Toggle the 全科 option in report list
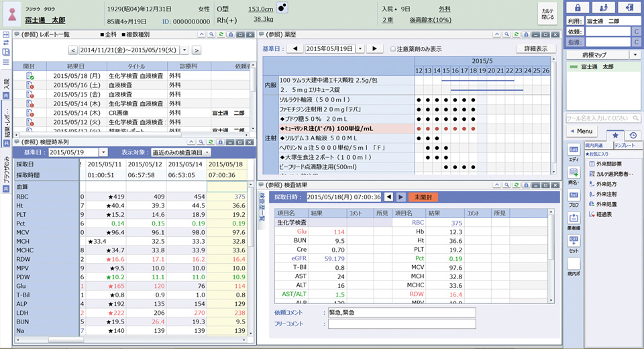This screenshot has height=349, width=644. (103, 34)
